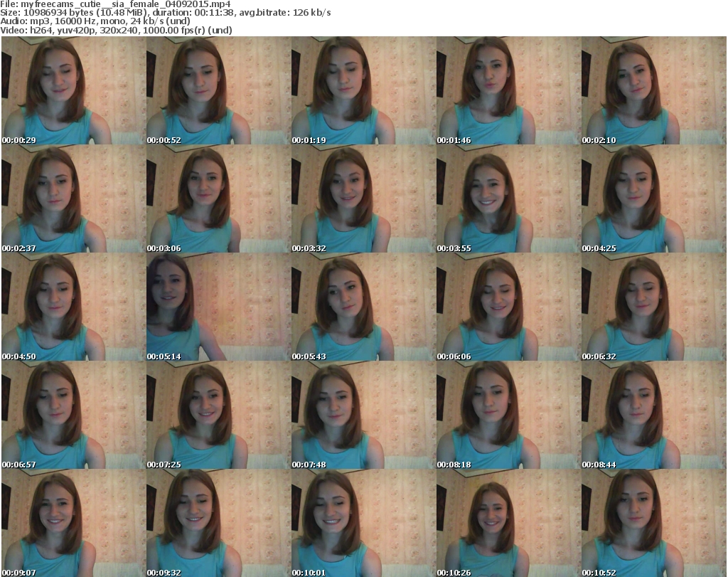Select the thumbnail stamped 00:00:52
Viewport: 728px width, 577px height.
[x=219, y=90]
